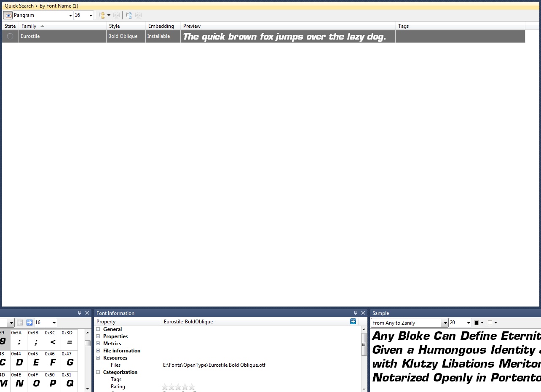Open the character map size 16 dropdown
Screen dimensions: 541x392
click(54, 323)
